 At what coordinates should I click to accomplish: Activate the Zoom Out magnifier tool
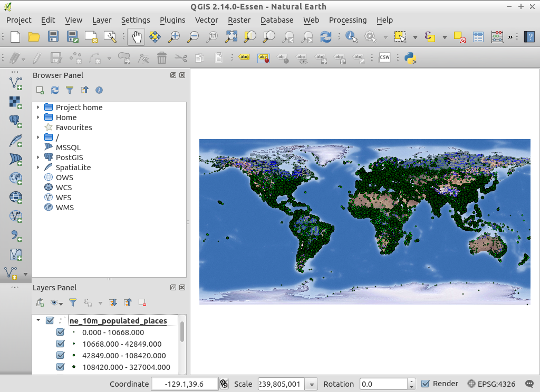193,37
